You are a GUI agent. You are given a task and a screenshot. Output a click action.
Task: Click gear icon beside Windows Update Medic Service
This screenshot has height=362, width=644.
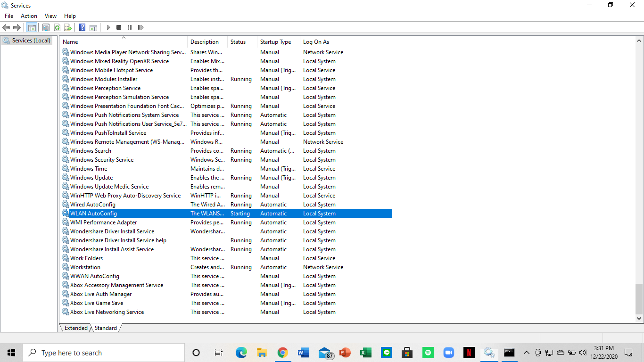(66, 187)
